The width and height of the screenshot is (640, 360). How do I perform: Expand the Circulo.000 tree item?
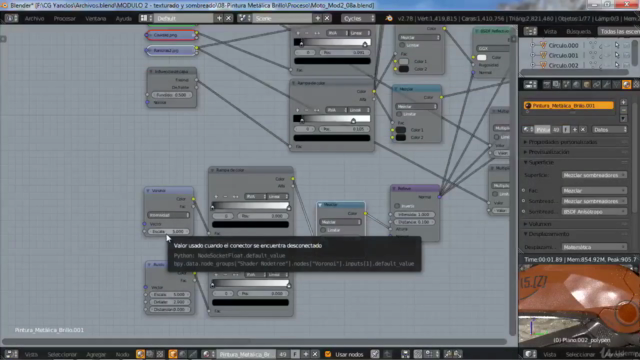[x=532, y=45]
